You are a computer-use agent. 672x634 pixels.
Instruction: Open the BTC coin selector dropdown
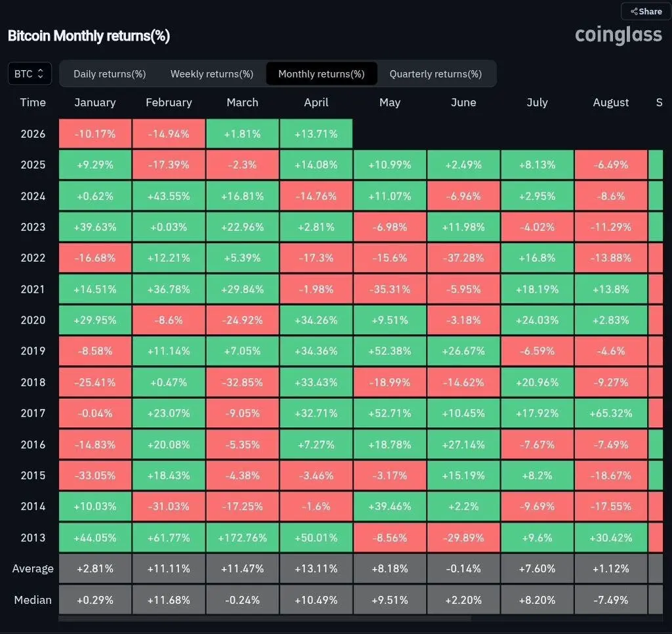tap(30, 74)
